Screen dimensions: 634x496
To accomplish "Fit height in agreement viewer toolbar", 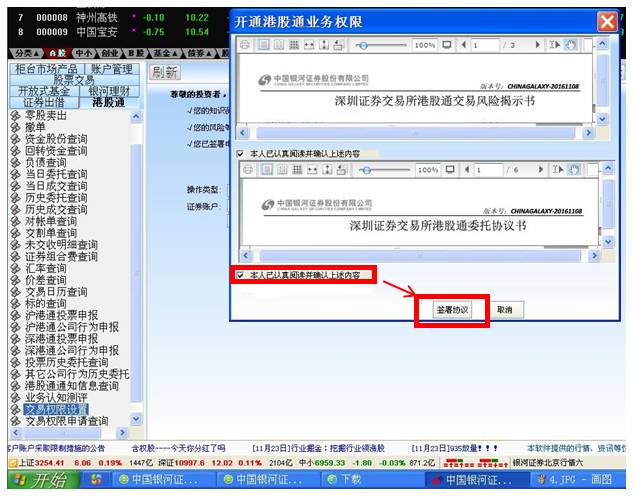I will tap(327, 170).
